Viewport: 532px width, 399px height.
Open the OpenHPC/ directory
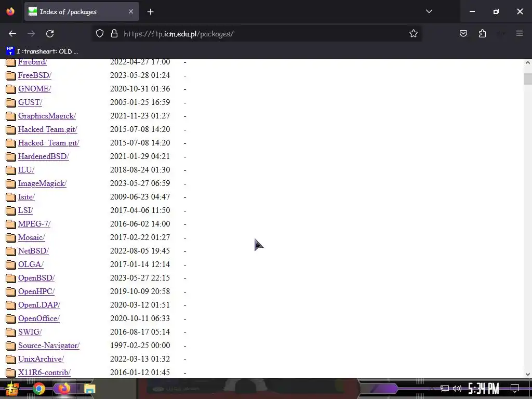coord(36,291)
